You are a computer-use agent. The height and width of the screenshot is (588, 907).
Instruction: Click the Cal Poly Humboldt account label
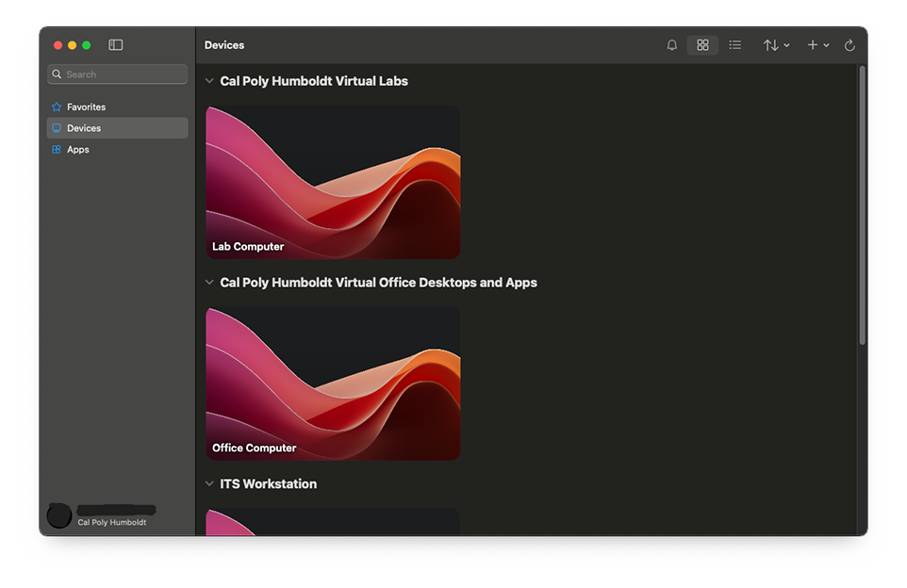pos(111,522)
